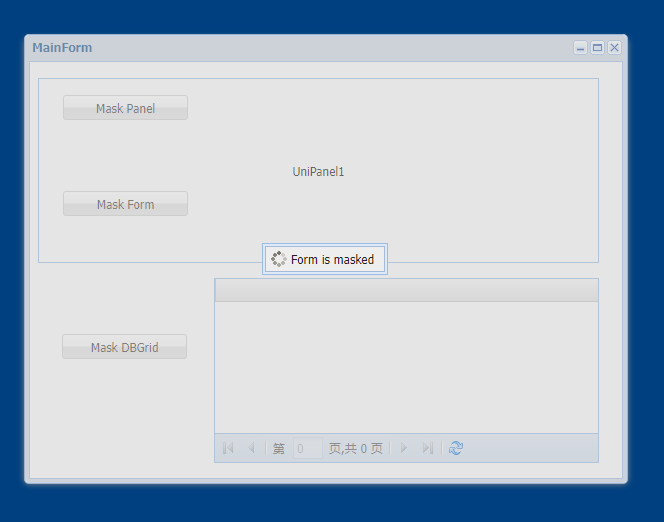Click the 'Form is masked' message text
The image size is (664, 522).
click(332, 260)
